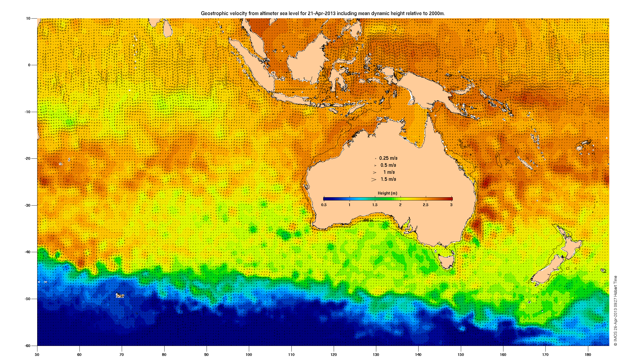Click longitude axis label 50
The image size is (644, 364).
(x=37, y=355)
